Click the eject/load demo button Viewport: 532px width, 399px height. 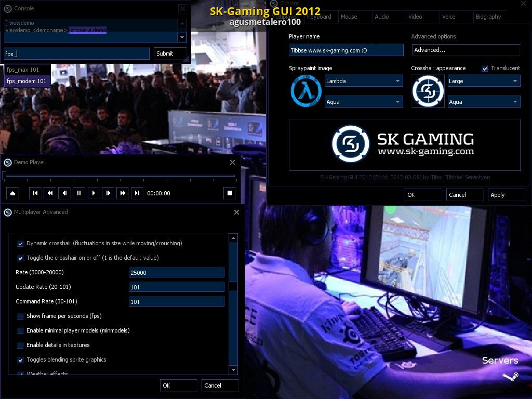[13, 193]
